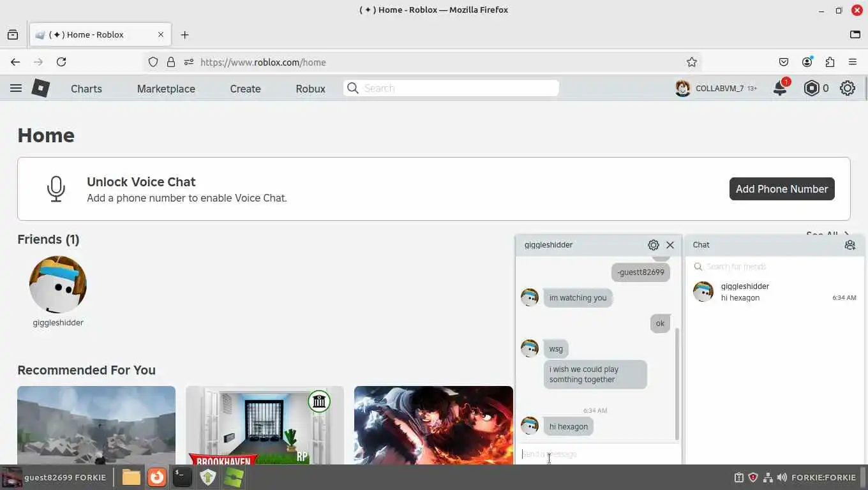
Task: Open the first recommended game with rocky terrain
Action: 96,425
